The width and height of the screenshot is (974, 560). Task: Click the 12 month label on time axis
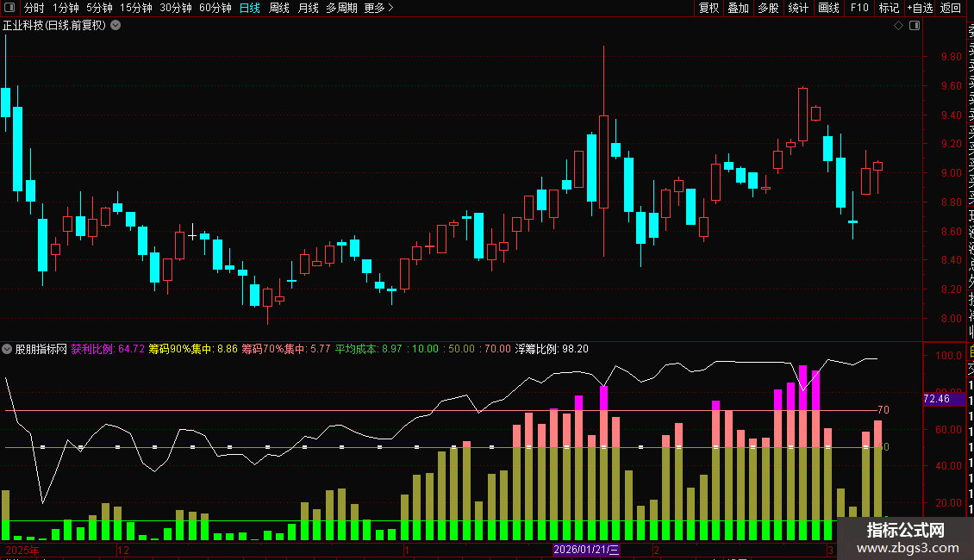(123, 550)
